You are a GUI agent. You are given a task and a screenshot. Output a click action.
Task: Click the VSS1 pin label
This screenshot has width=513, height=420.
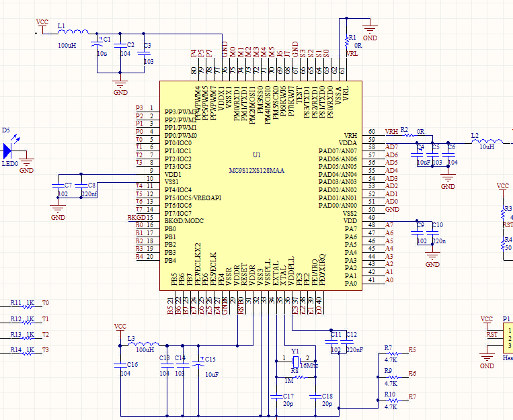[x=171, y=182]
